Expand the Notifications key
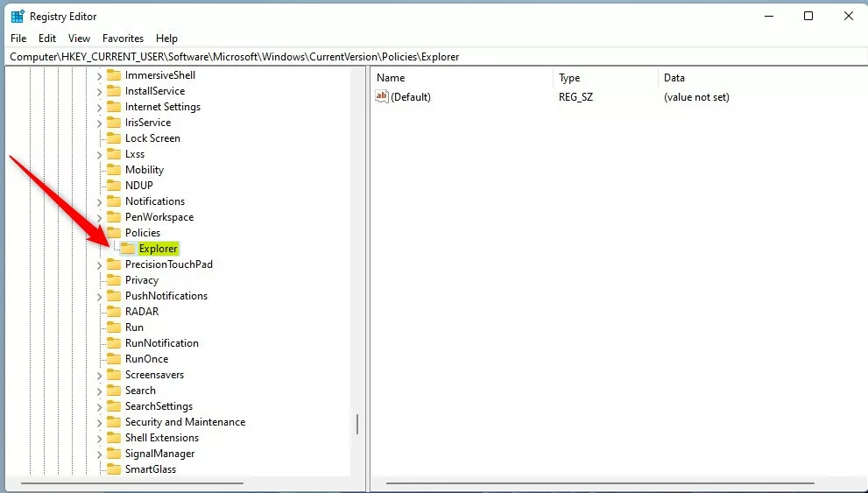Image resolution: width=868 pixels, height=493 pixels. point(99,202)
